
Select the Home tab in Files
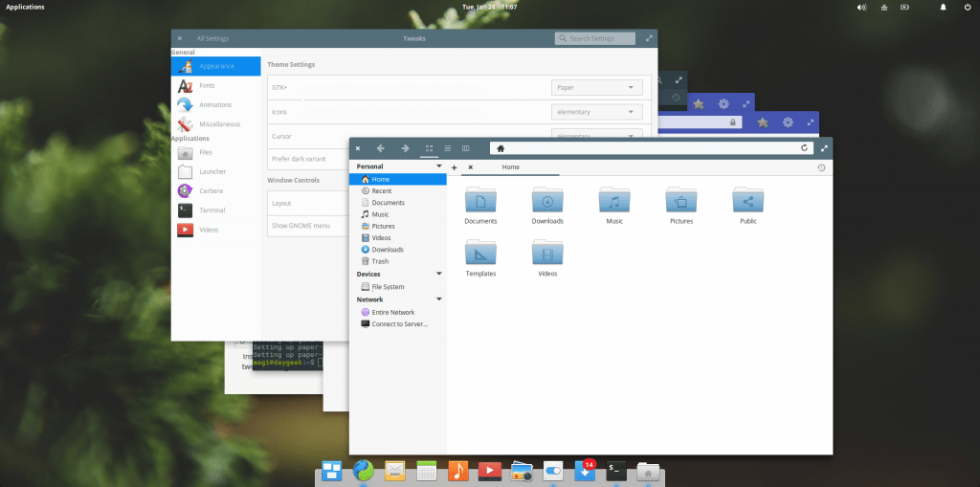[x=511, y=167]
